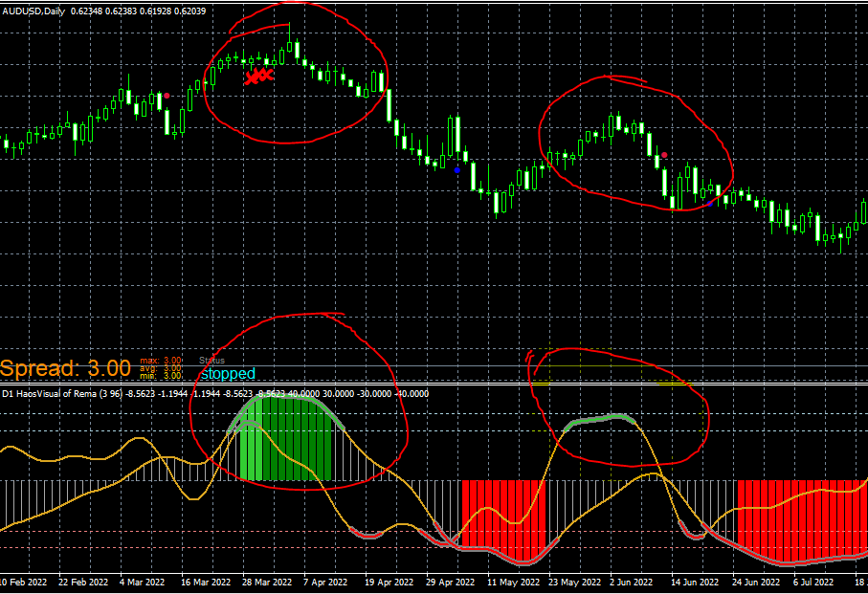Click the min: 3.00 spread value
The height and width of the screenshot is (594, 868).
click(x=161, y=376)
